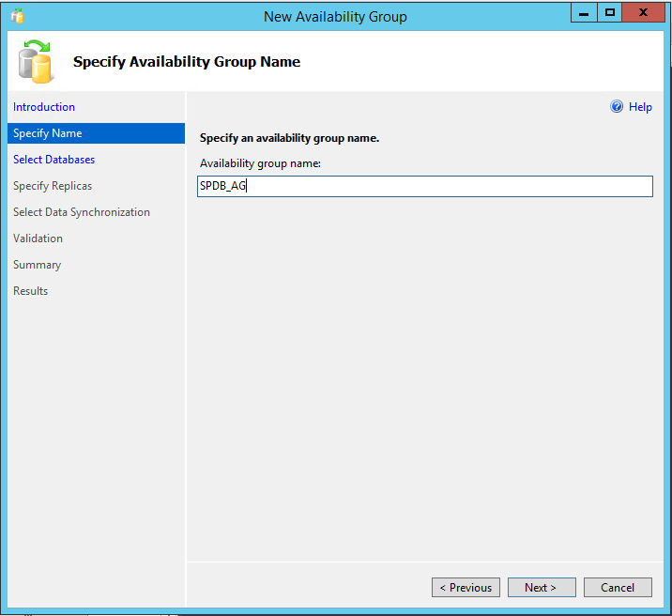Click the 'Availability group name:' label
Image resolution: width=672 pixels, height=616 pixels.
pos(260,163)
